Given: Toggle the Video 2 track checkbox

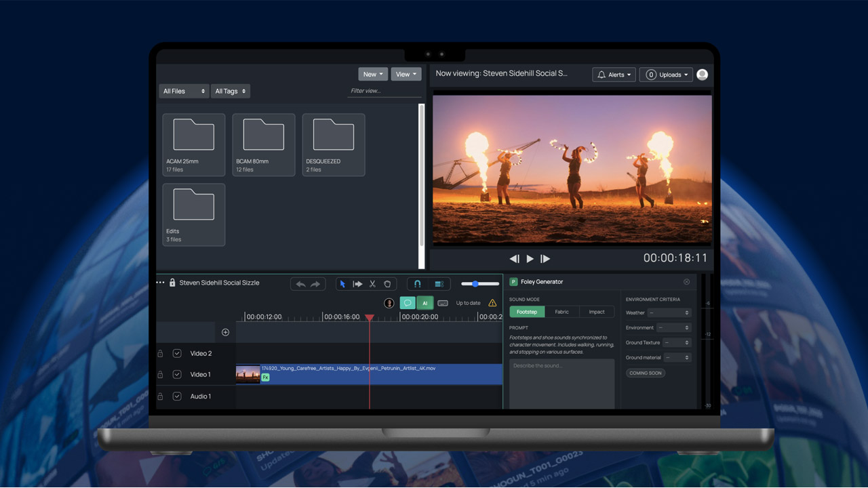Looking at the screenshot, I should (x=177, y=353).
